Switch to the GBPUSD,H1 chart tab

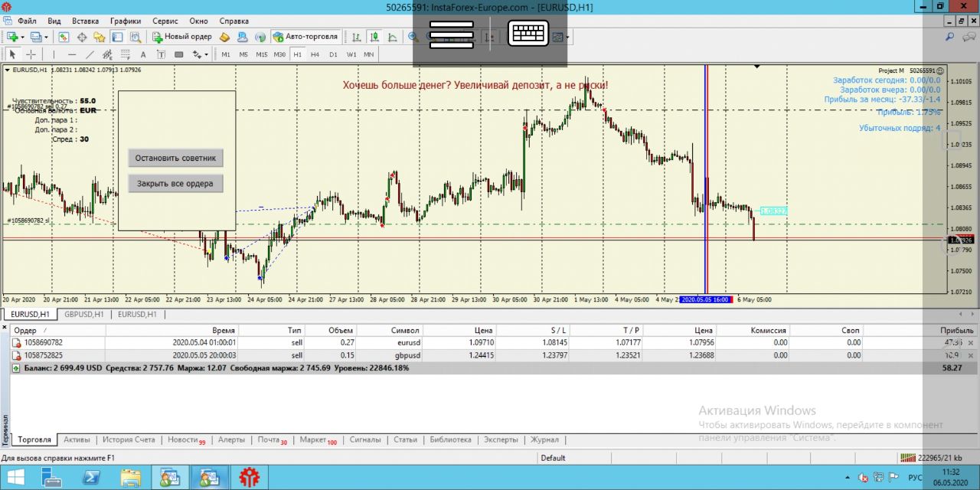pos(84,314)
